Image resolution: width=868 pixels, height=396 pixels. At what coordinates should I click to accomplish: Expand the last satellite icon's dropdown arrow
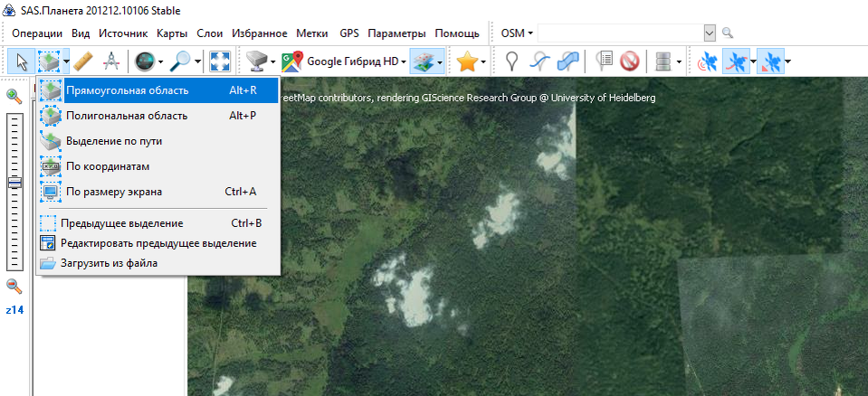[787, 61]
